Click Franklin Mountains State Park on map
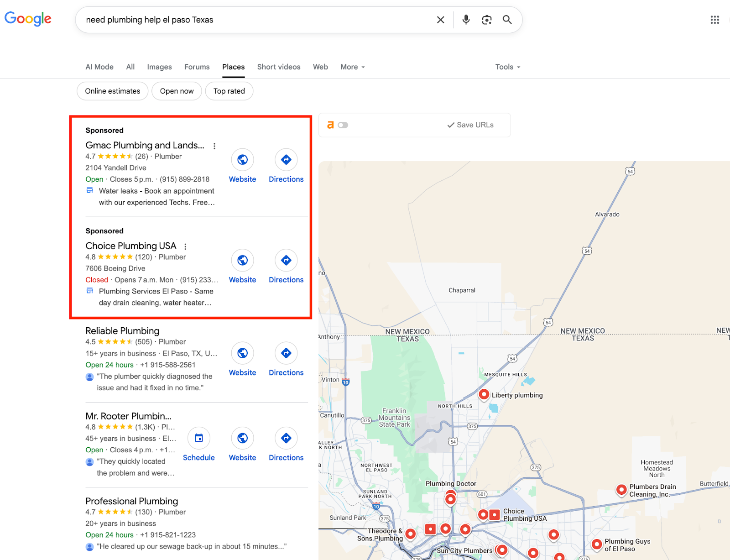This screenshot has width=730, height=560. [394, 418]
